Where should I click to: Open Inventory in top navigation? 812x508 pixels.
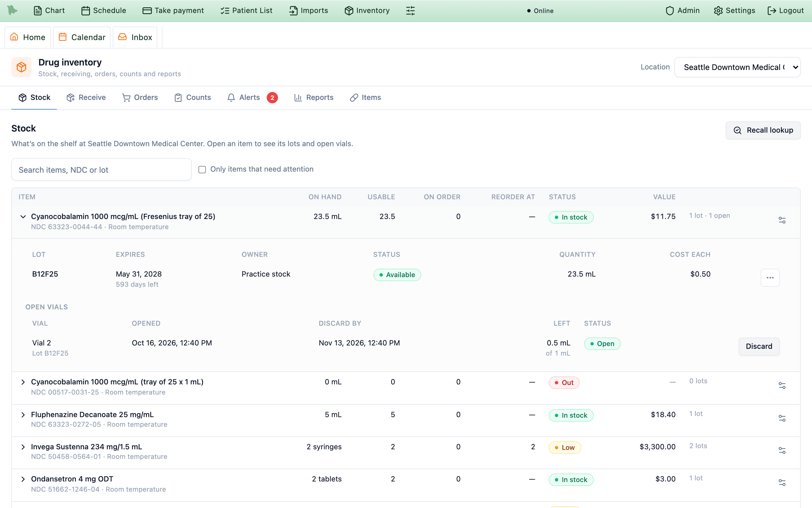click(x=367, y=11)
